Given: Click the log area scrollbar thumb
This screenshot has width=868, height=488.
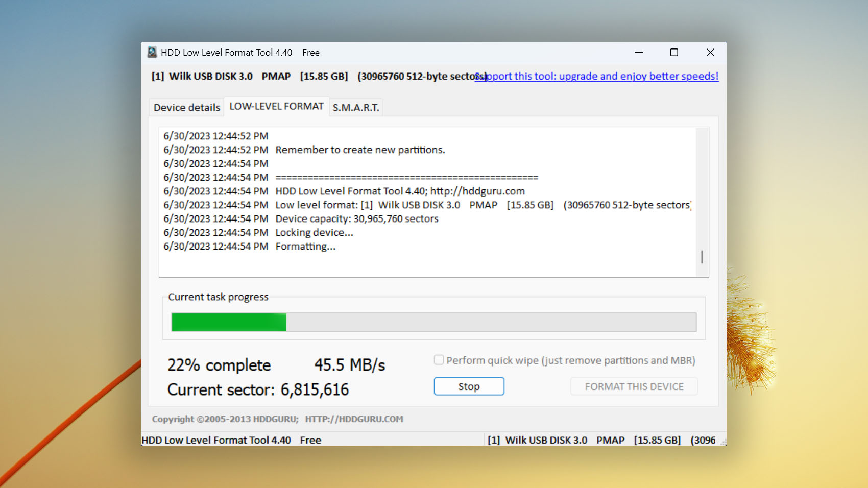Looking at the screenshot, I should 702,257.
